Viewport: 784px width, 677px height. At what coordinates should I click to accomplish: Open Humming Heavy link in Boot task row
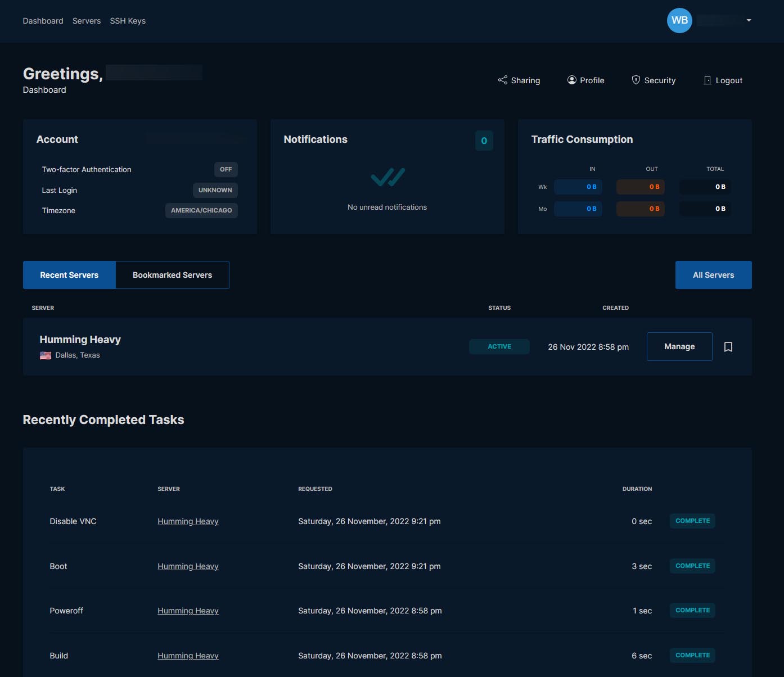click(188, 566)
